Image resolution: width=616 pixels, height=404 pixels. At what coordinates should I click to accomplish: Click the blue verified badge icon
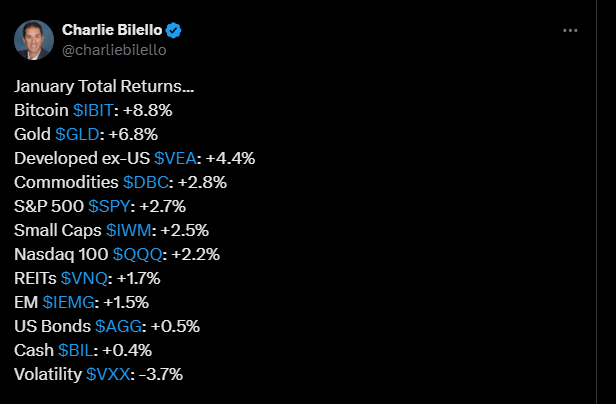pyautogui.click(x=173, y=30)
